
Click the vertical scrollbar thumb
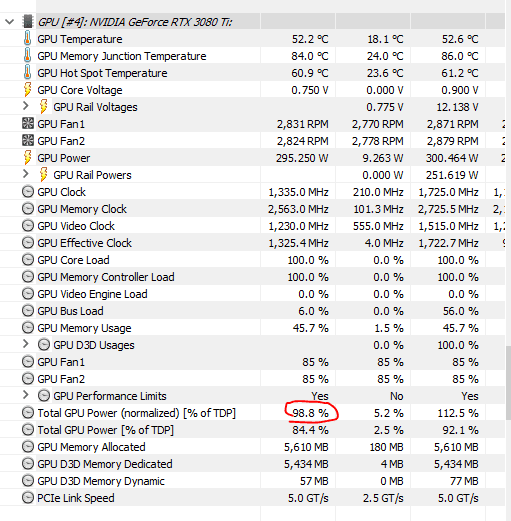tap(508, 383)
